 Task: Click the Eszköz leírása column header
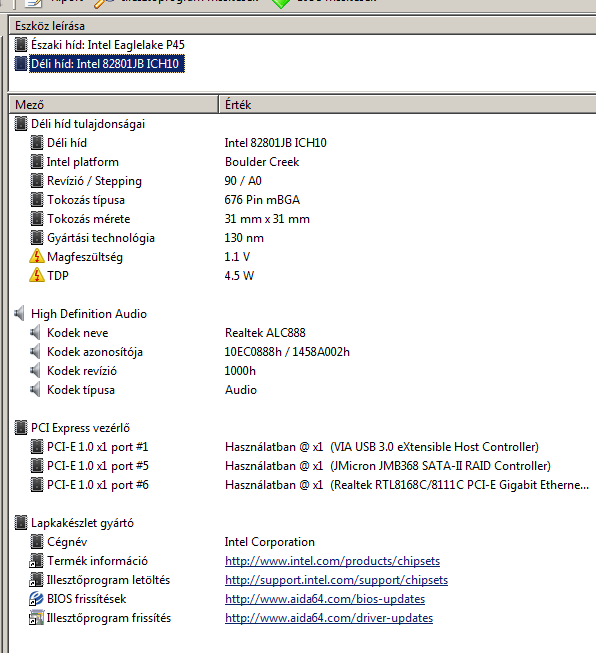[x=302, y=26]
